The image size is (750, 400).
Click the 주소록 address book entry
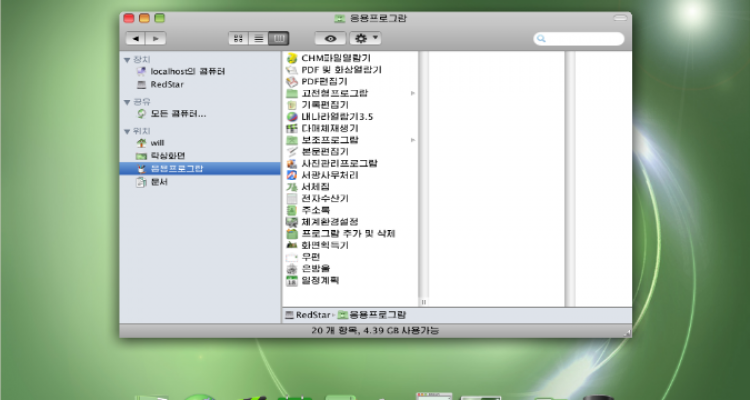308,210
